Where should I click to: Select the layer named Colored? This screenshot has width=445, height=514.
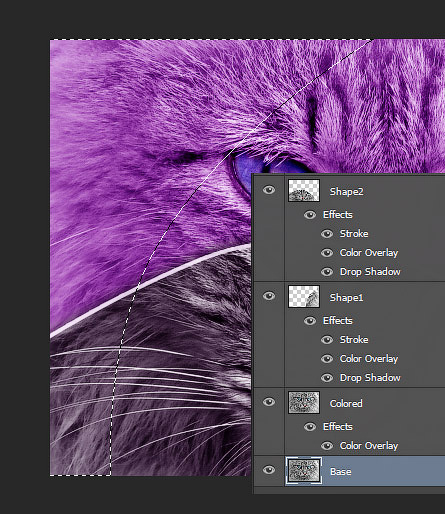pos(346,404)
